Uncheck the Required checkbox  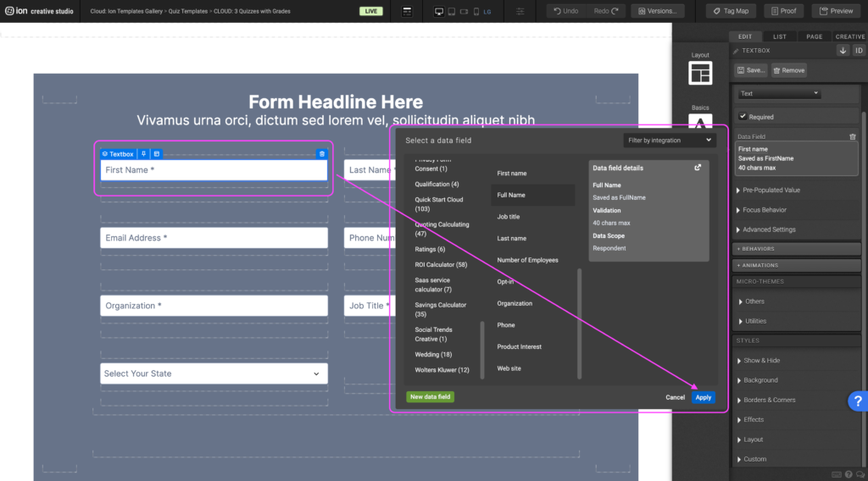coord(743,117)
